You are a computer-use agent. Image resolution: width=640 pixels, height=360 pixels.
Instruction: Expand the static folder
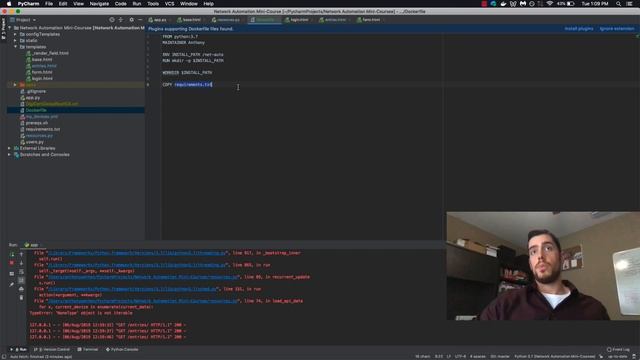click(x=16, y=40)
